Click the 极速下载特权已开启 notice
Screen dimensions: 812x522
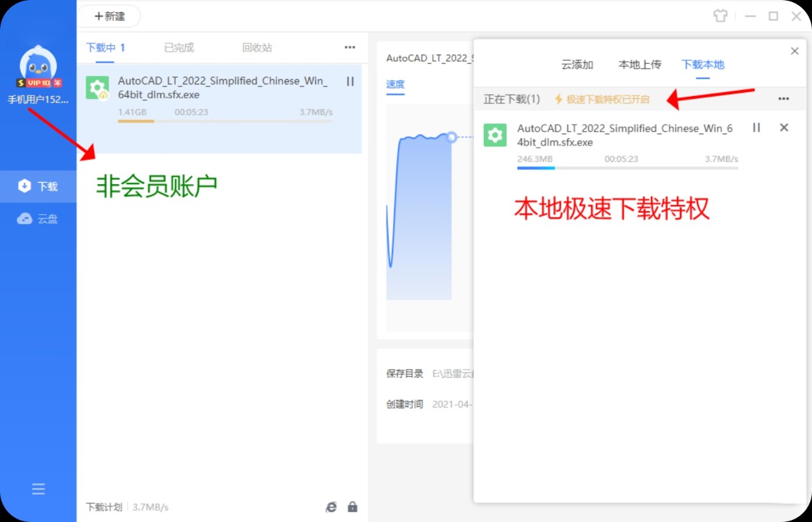[x=602, y=99]
